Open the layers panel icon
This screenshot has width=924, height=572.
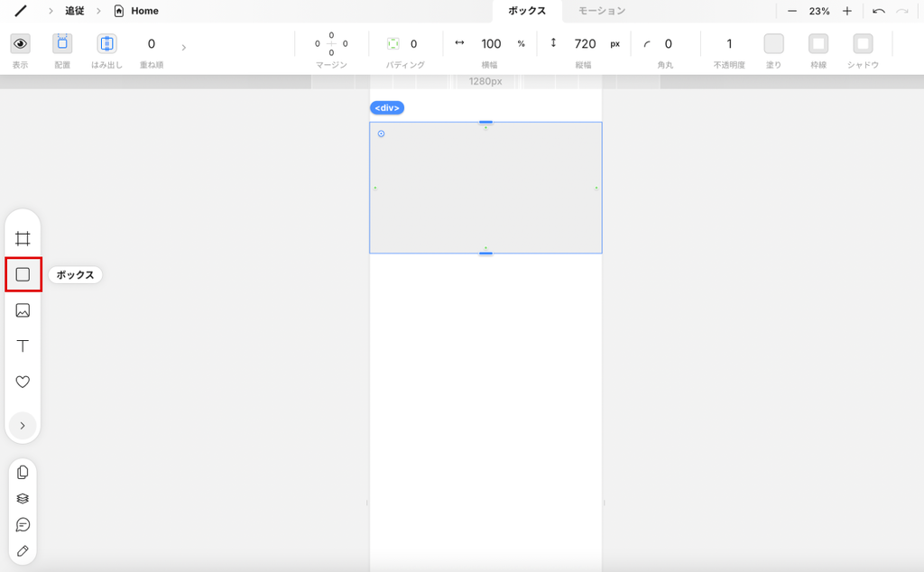[23, 498]
